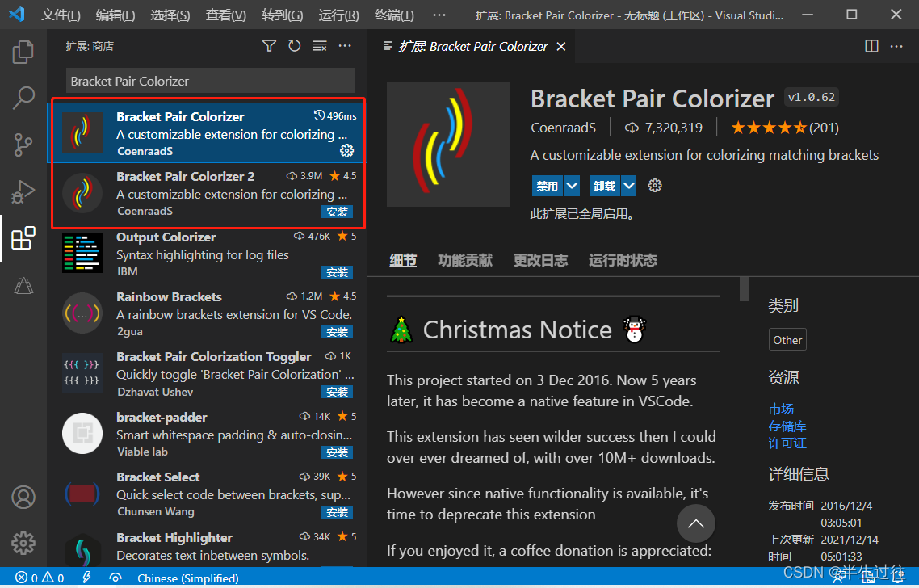Expand the 禁用 (disable) dropdown arrow
This screenshot has width=919, height=588.
pos(572,186)
